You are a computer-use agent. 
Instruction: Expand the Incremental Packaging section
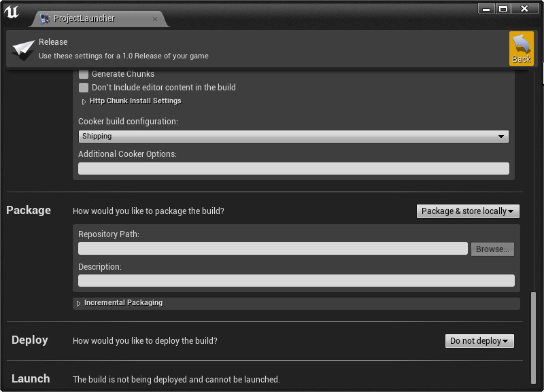pos(79,303)
